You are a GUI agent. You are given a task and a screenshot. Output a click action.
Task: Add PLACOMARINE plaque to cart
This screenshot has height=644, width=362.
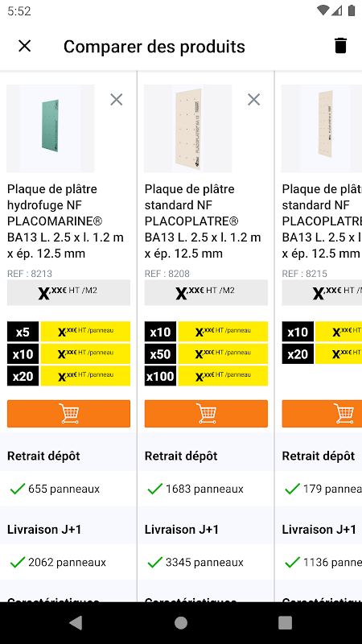68,414
